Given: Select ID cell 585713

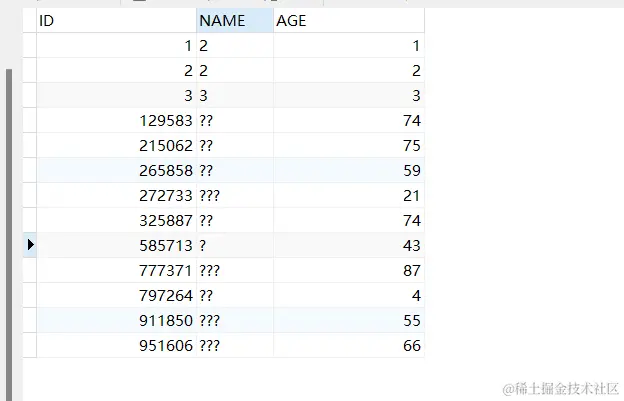Looking at the screenshot, I should point(116,245).
